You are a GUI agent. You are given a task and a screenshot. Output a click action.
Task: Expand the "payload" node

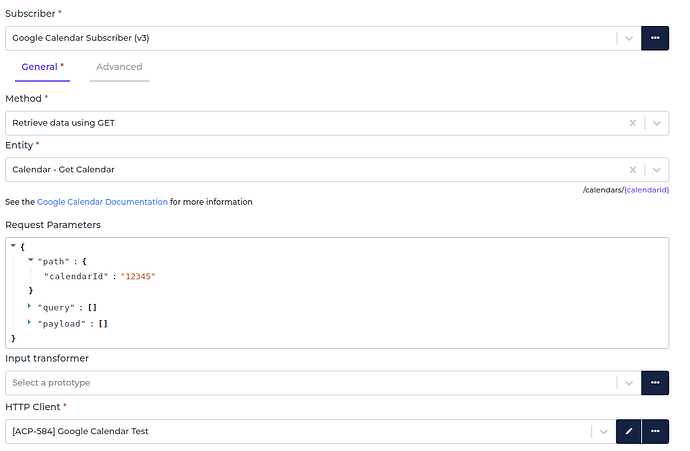[x=29, y=322]
